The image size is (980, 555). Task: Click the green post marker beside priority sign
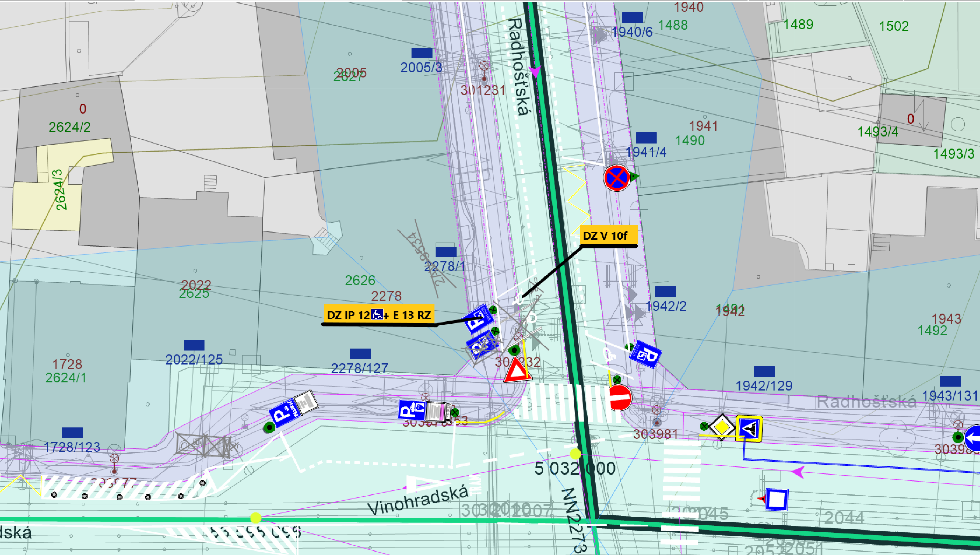point(704,426)
